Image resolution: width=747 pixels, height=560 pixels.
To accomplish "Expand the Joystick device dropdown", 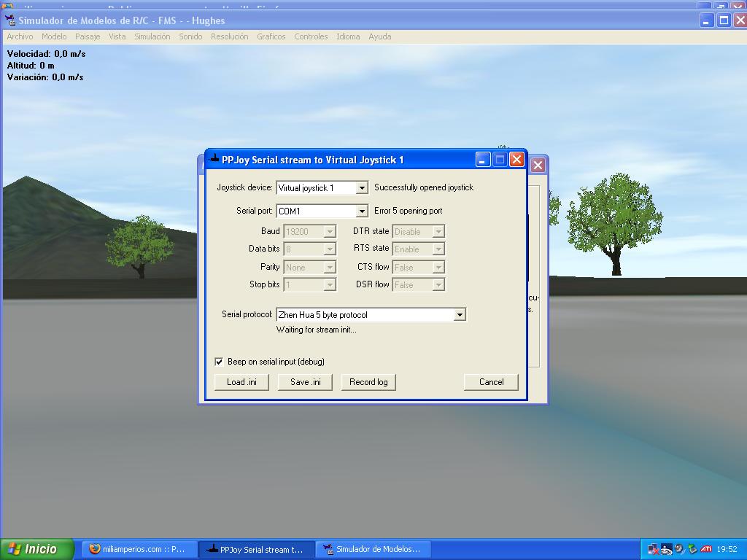I will pos(361,188).
